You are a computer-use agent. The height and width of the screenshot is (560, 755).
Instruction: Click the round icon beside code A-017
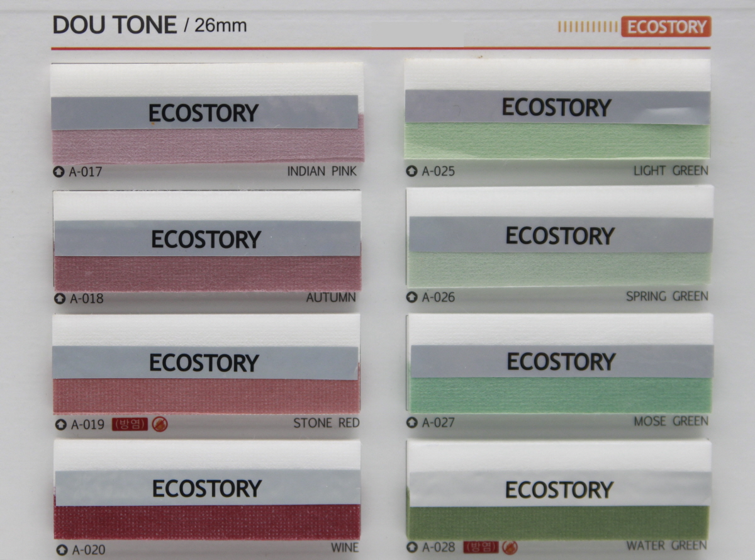59,172
